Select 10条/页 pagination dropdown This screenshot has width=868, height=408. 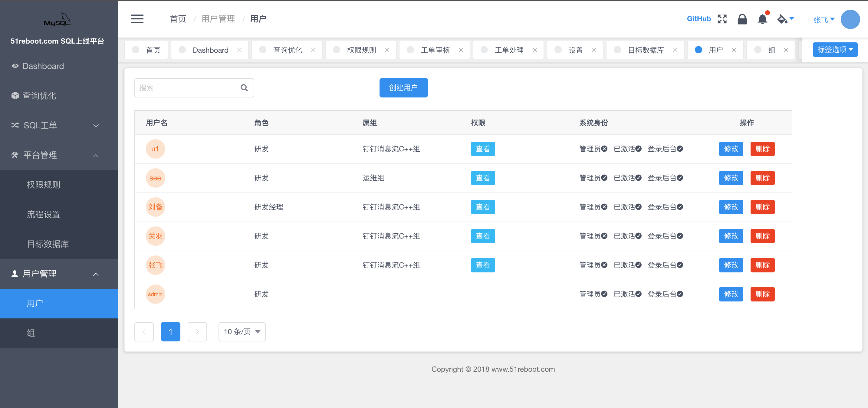pyautogui.click(x=241, y=331)
